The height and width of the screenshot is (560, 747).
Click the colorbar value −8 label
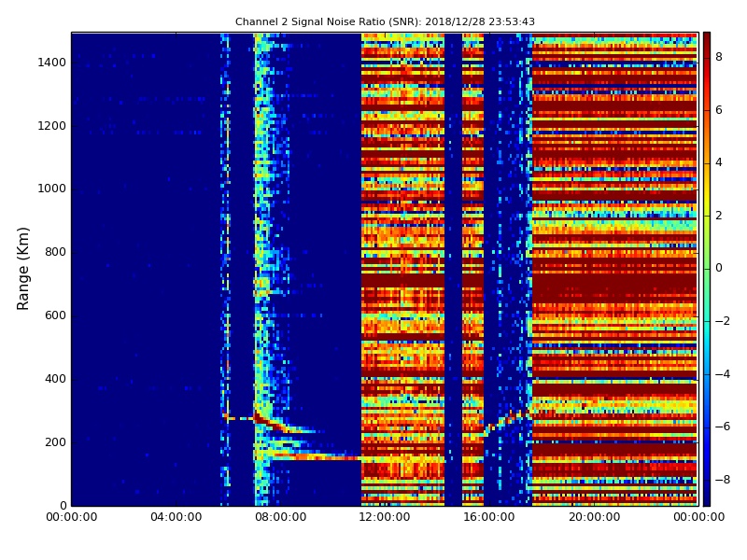click(723, 480)
